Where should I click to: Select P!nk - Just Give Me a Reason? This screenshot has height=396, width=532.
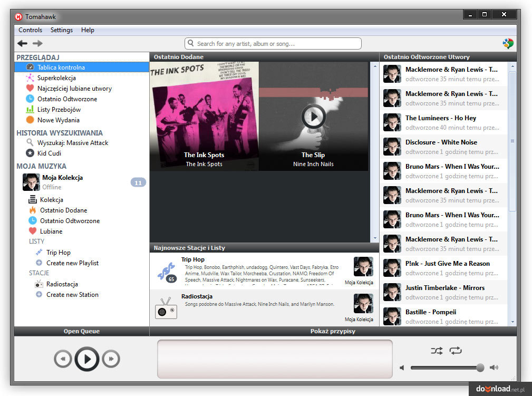pos(444,268)
